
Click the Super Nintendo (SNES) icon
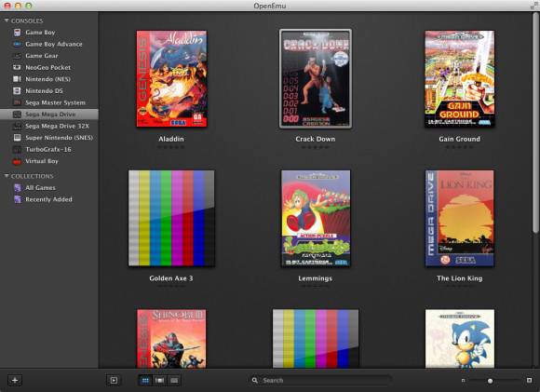point(17,138)
